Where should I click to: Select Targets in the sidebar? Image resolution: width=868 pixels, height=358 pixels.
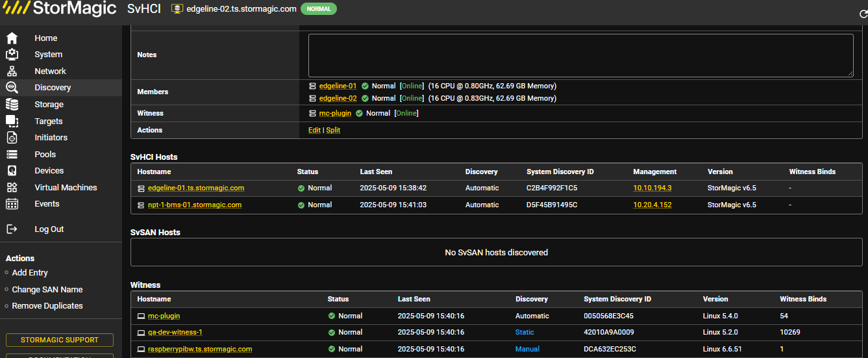point(49,121)
